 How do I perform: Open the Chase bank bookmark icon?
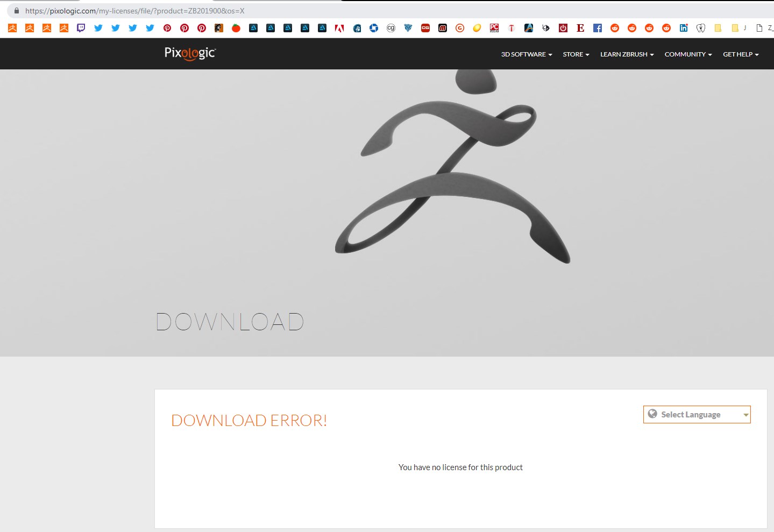(374, 28)
